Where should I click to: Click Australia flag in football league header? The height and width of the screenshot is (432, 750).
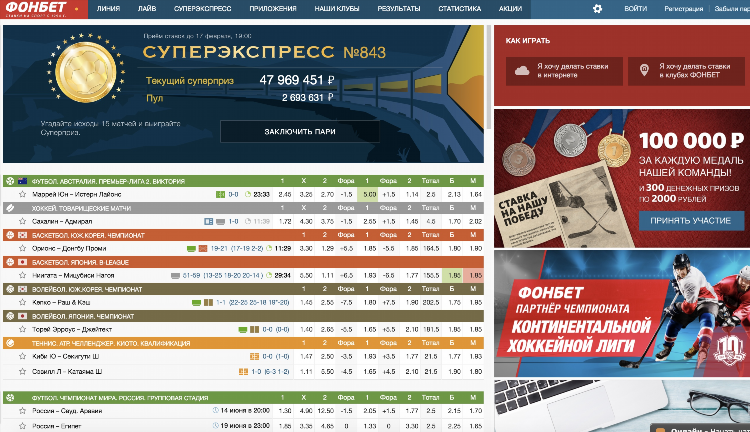(x=22, y=181)
